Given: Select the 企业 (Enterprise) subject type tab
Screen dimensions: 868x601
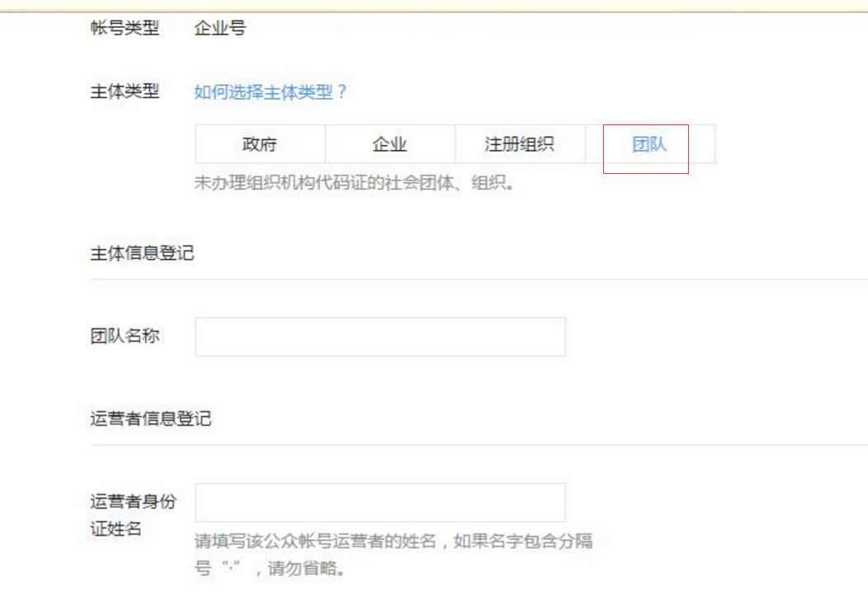Looking at the screenshot, I should [x=389, y=143].
